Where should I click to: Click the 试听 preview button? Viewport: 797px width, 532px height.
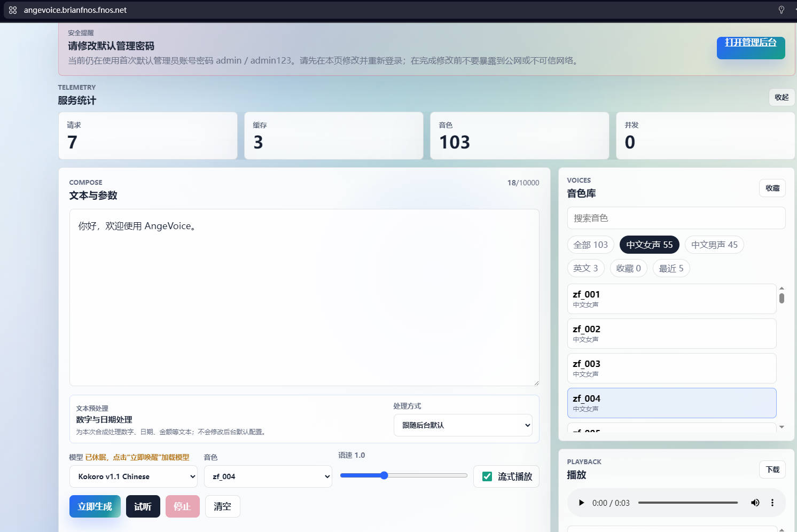coord(143,506)
